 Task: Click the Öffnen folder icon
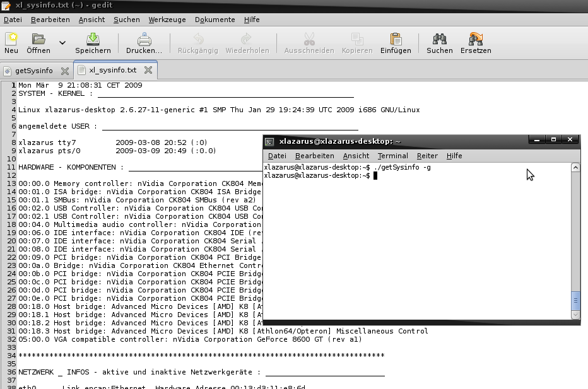tap(38, 39)
